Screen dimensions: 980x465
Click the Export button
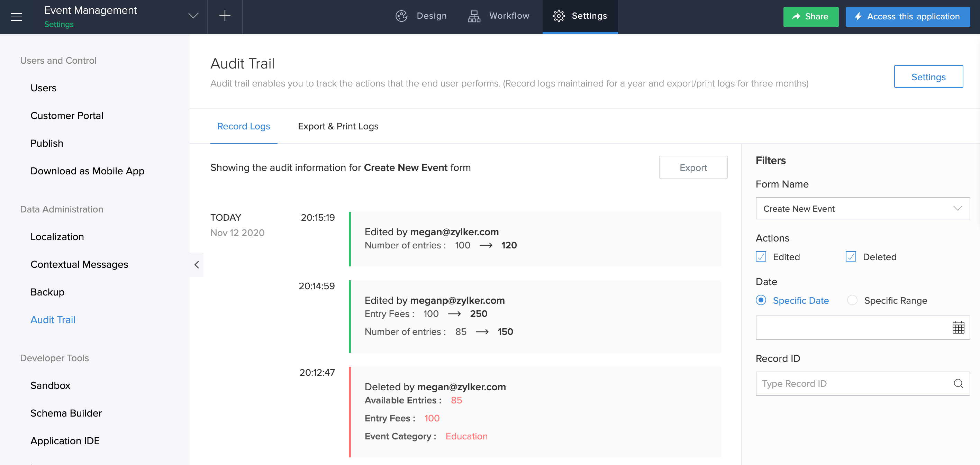pyautogui.click(x=693, y=167)
